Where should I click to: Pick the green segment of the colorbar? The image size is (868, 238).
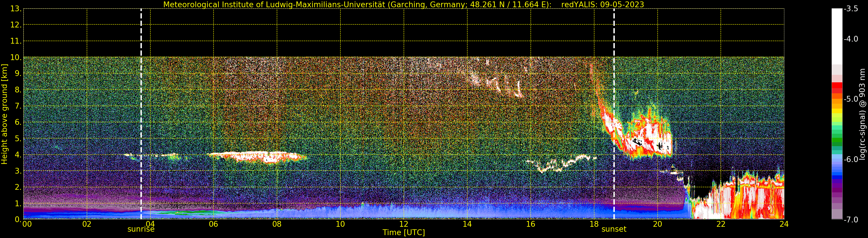click(x=837, y=140)
